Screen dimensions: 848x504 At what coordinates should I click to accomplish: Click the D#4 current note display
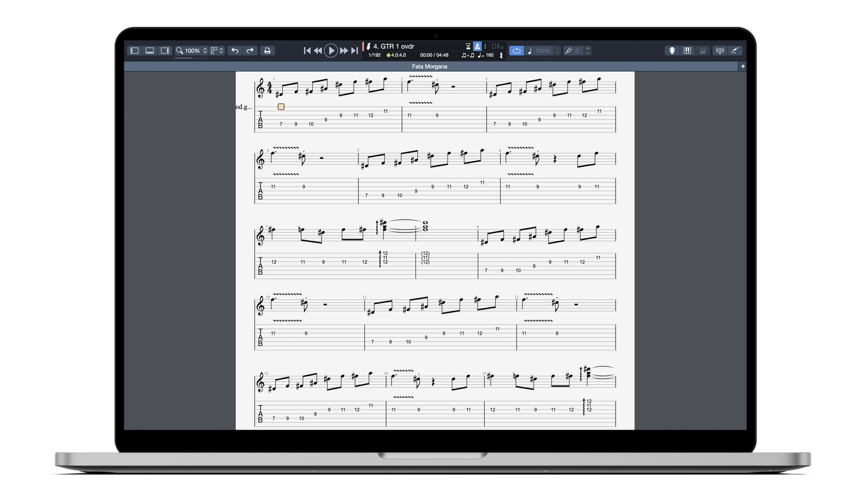tap(498, 46)
